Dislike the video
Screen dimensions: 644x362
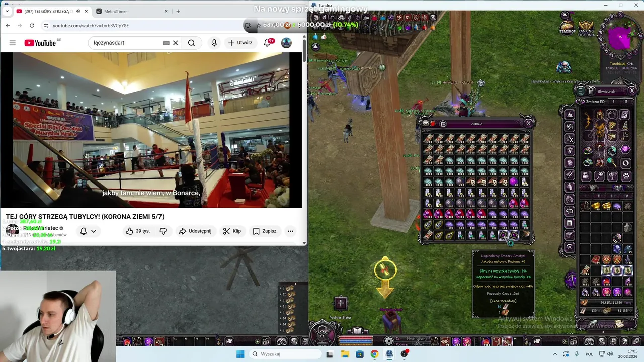163,231
